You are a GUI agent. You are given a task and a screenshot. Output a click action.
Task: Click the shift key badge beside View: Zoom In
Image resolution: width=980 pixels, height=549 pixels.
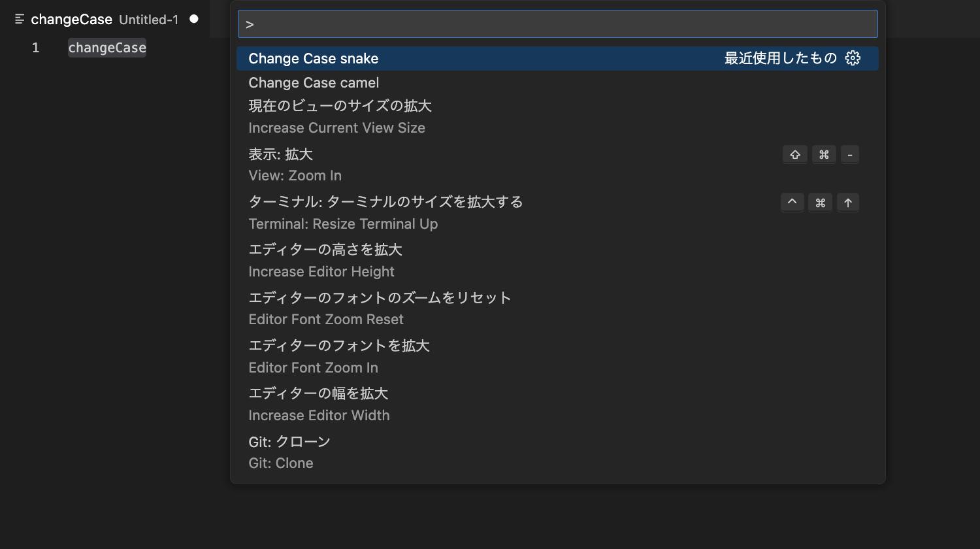tap(794, 154)
